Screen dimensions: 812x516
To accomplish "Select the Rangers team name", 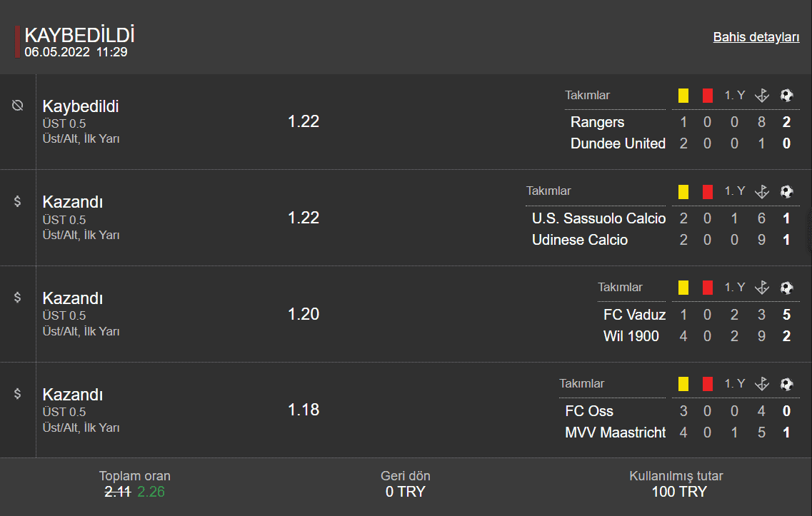I will [597, 122].
